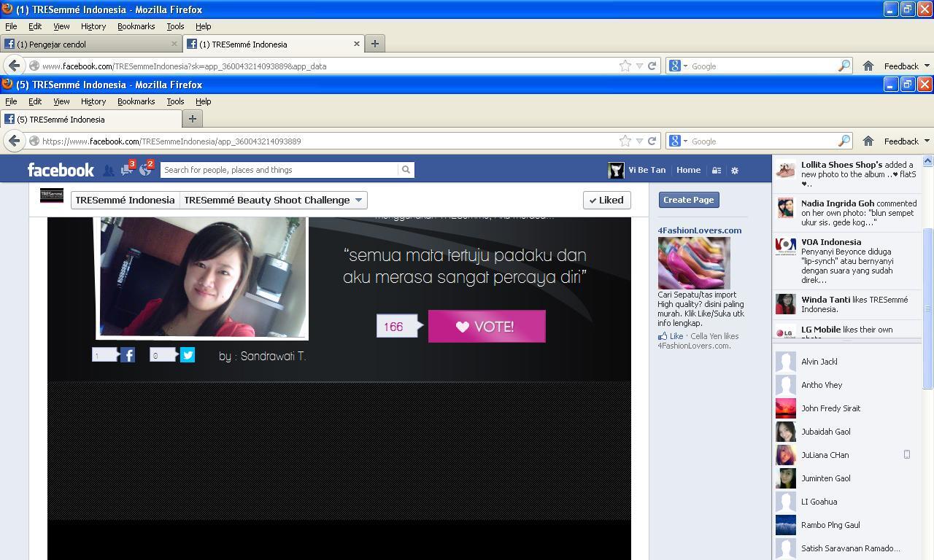Switch to Pengejar cendol tab
This screenshot has width=934, height=560.
(x=90, y=44)
